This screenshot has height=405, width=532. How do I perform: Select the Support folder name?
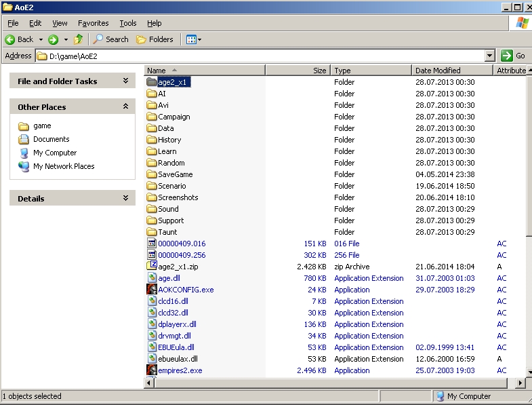pos(171,221)
